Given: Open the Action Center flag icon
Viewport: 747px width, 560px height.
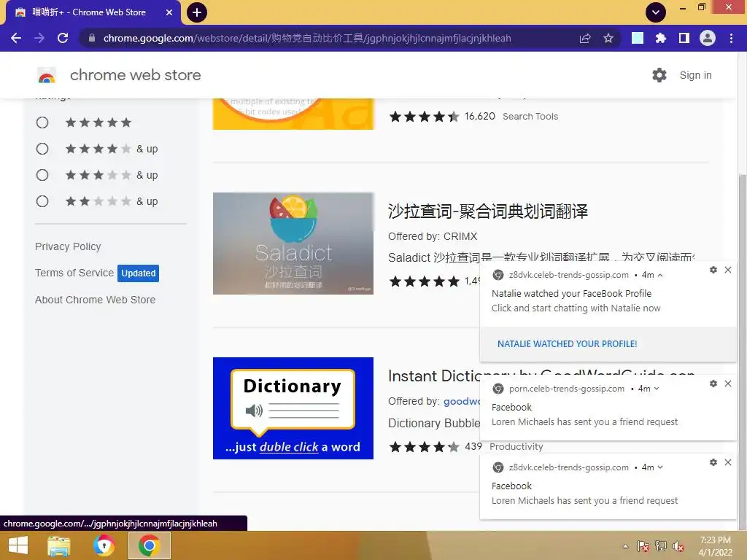Looking at the screenshot, I should [643, 546].
